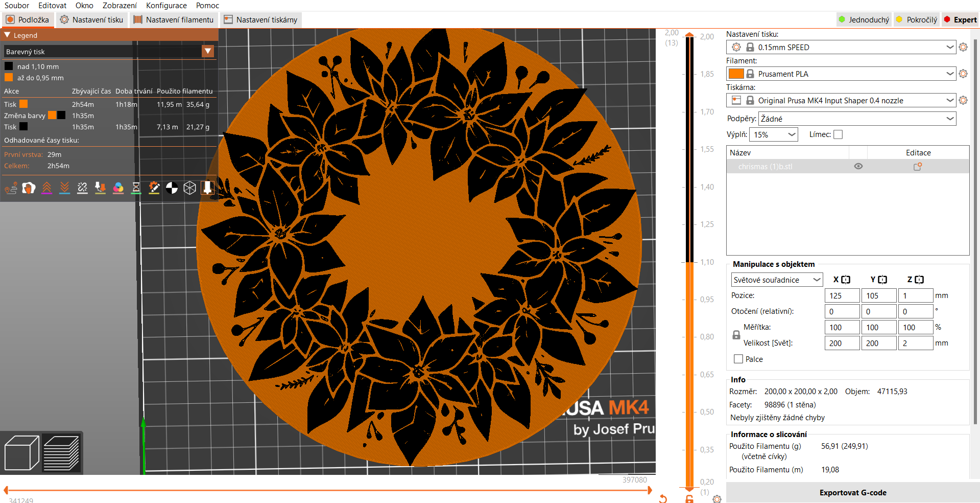The width and height of the screenshot is (980, 503).
Task: Switch to Nastavení filamentu tab
Action: tap(173, 20)
